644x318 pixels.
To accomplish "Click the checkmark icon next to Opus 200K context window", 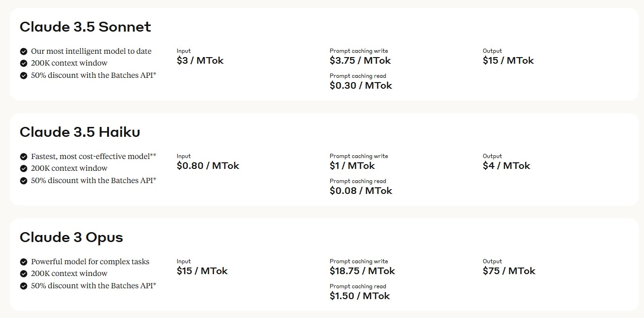I will [24, 274].
